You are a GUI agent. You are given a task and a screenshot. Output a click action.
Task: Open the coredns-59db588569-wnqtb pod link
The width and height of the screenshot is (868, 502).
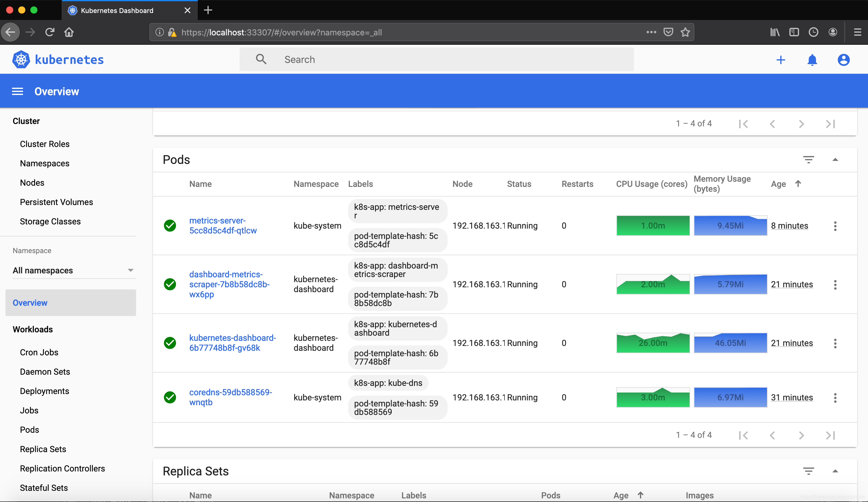[x=230, y=397]
